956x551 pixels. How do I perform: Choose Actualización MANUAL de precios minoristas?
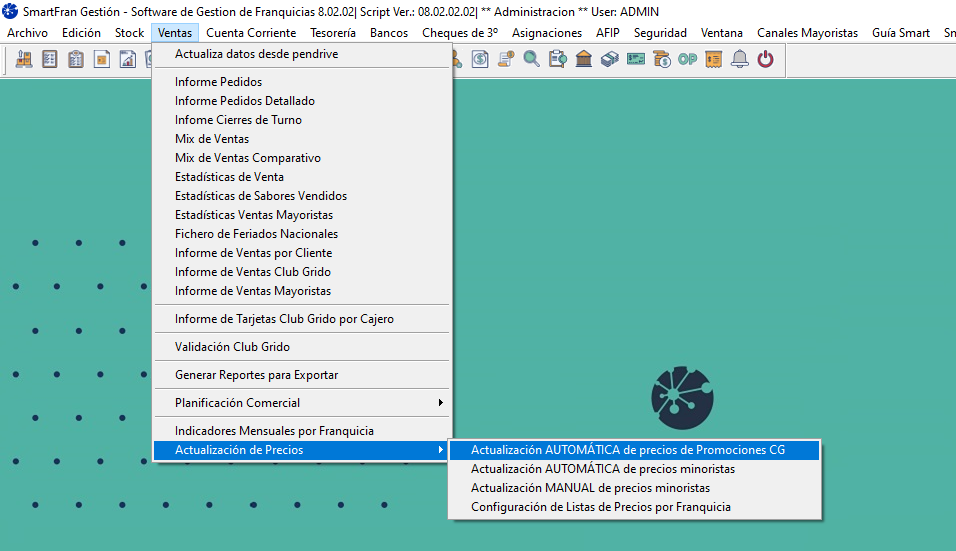pos(590,488)
